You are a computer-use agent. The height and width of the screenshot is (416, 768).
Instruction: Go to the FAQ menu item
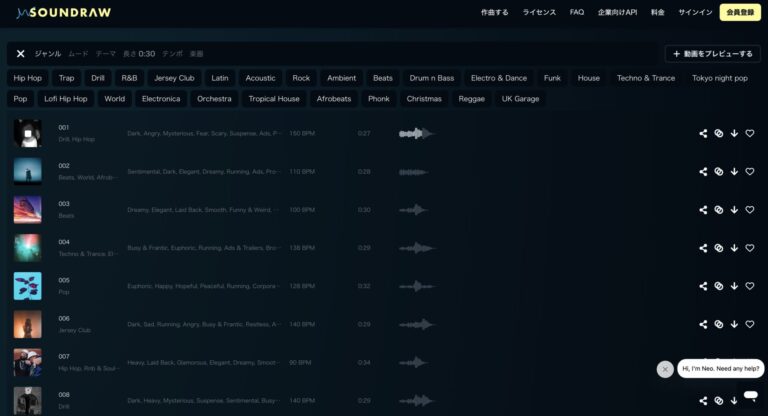(x=577, y=13)
